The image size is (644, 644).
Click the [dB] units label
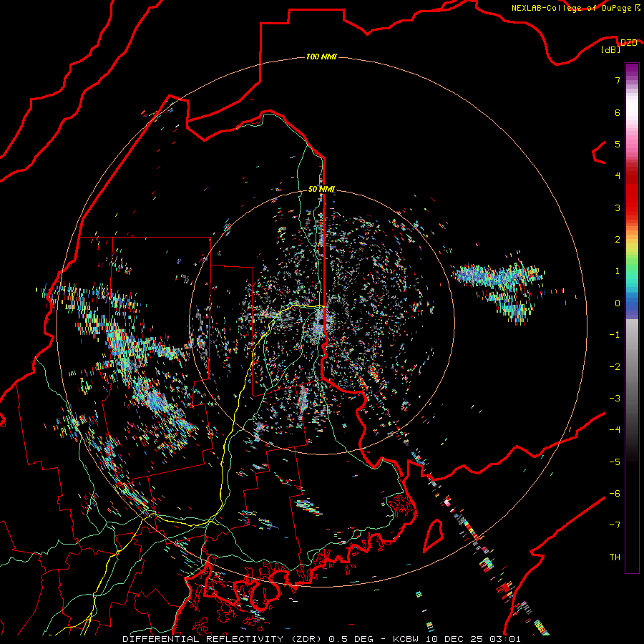[x=610, y=50]
